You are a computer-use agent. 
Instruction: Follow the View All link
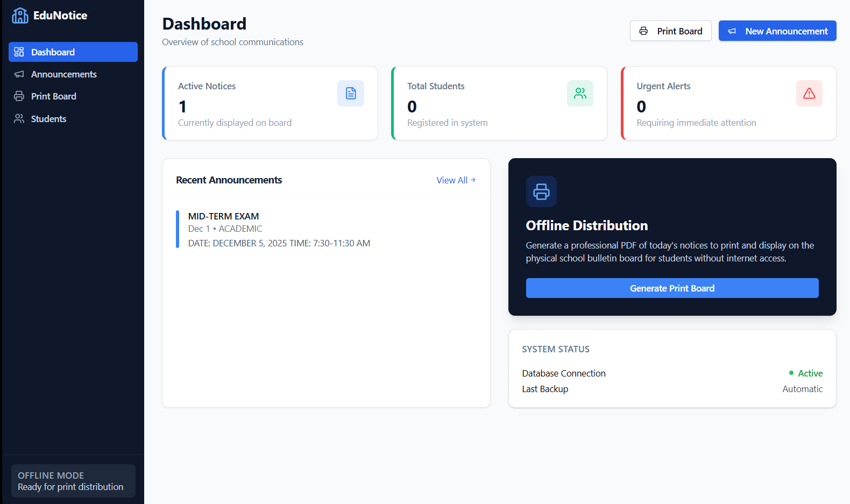click(456, 180)
